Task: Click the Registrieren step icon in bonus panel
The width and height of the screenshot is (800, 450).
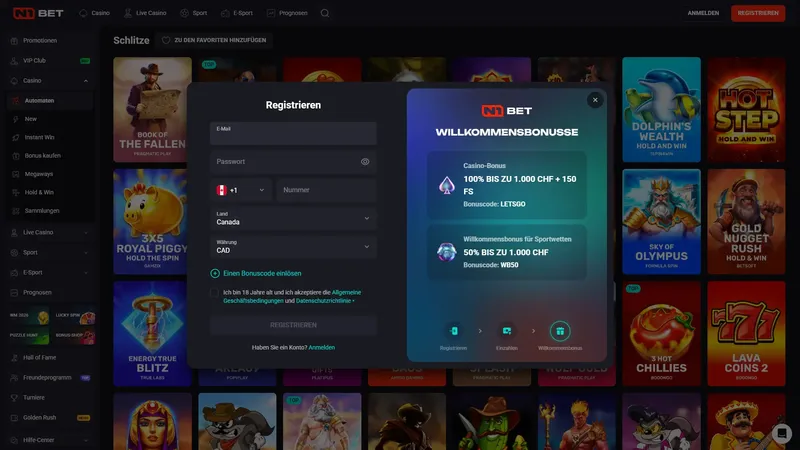Action: (x=454, y=331)
